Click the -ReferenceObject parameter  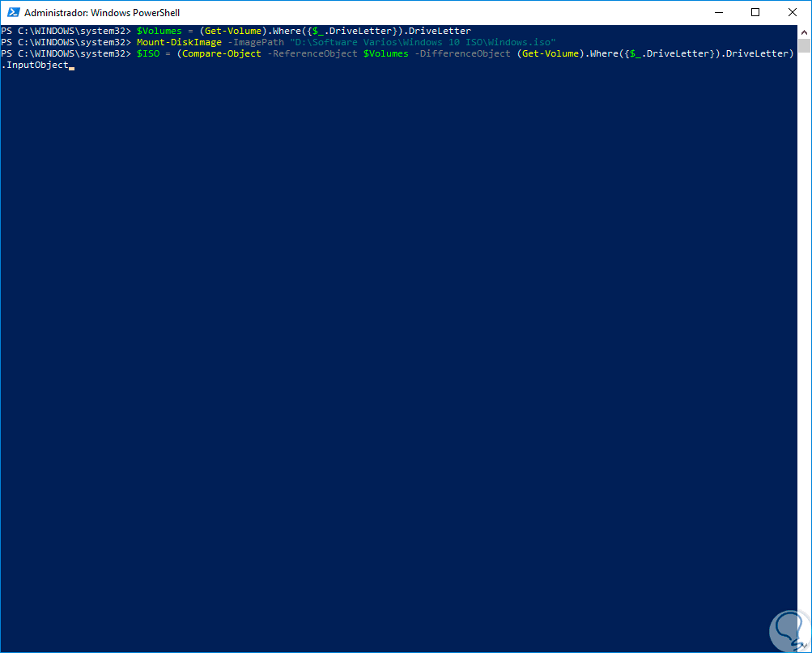click(x=312, y=54)
